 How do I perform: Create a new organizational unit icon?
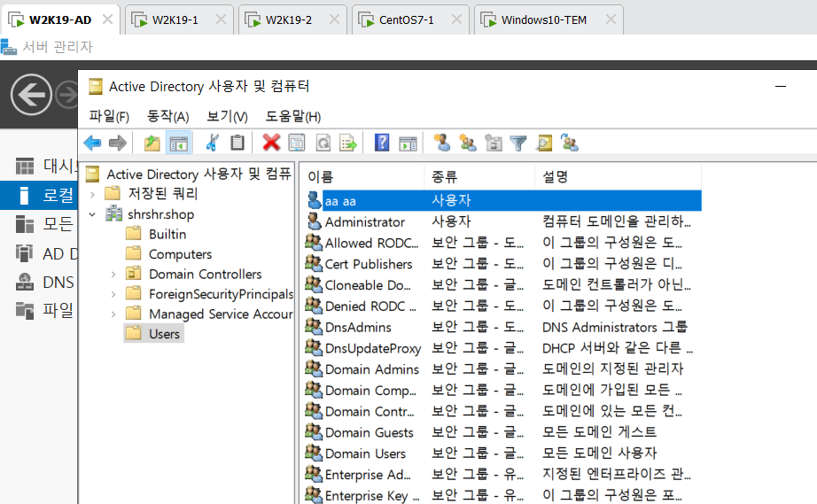pyautogui.click(x=493, y=143)
